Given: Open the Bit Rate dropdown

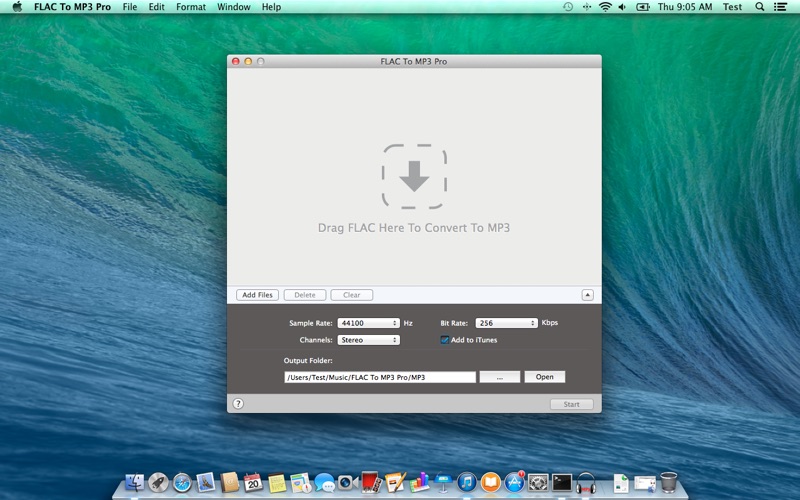Looking at the screenshot, I should [506, 323].
